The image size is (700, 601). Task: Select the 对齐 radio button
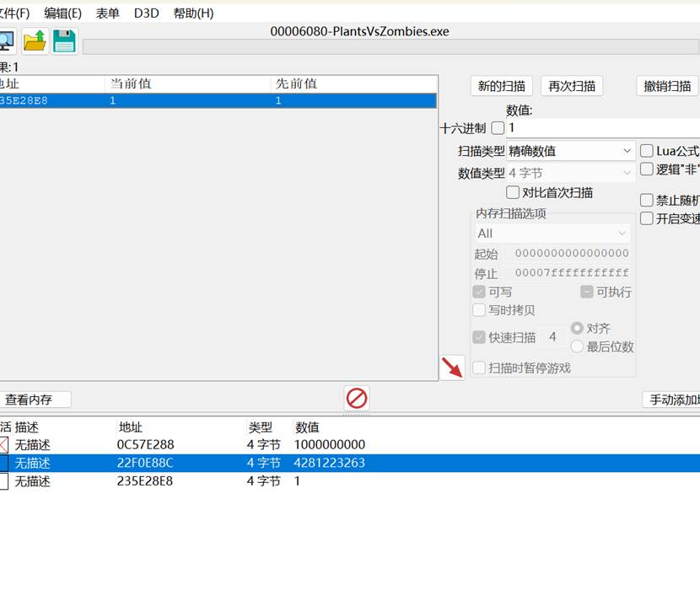pyautogui.click(x=577, y=328)
